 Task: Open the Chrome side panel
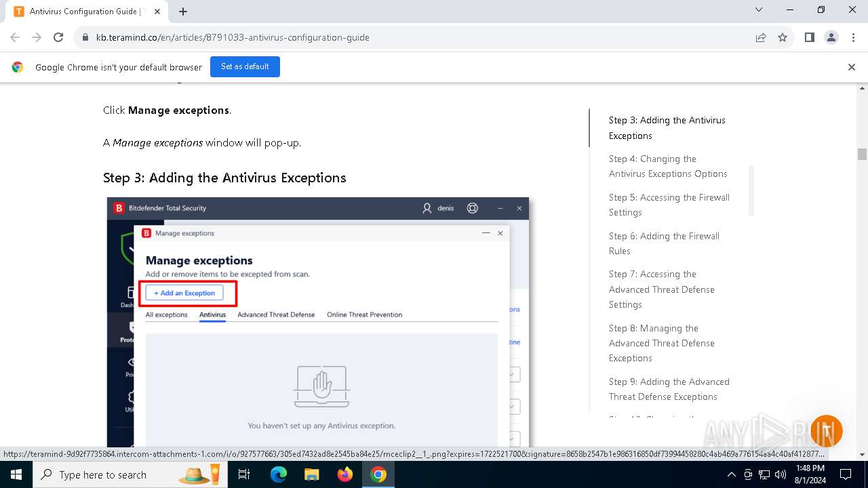pos(809,37)
